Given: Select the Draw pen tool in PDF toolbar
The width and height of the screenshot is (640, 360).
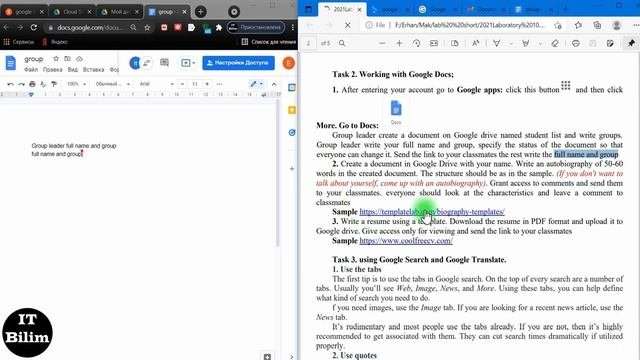Looking at the screenshot, I should [496, 43].
